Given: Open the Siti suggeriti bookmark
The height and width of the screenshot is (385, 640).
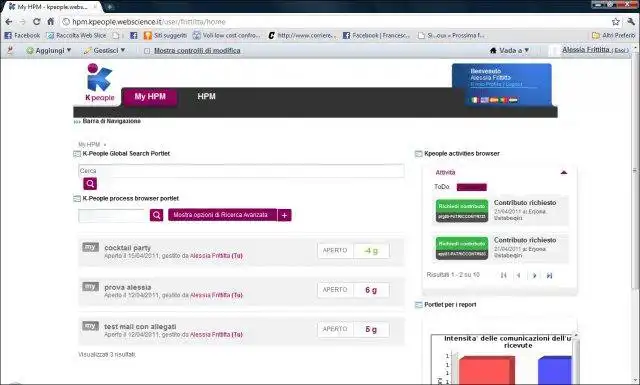Looking at the screenshot, I should (x=165, y=36).
